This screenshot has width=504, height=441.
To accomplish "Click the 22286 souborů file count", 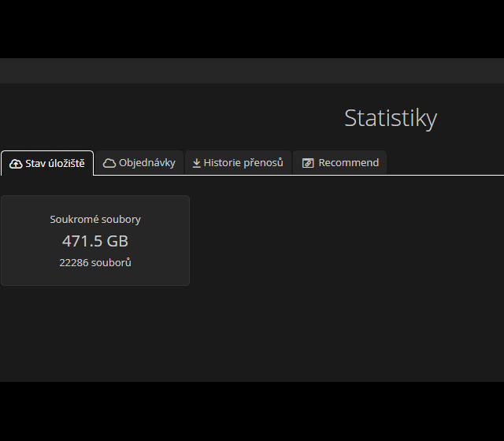I will tap(95, 262).
